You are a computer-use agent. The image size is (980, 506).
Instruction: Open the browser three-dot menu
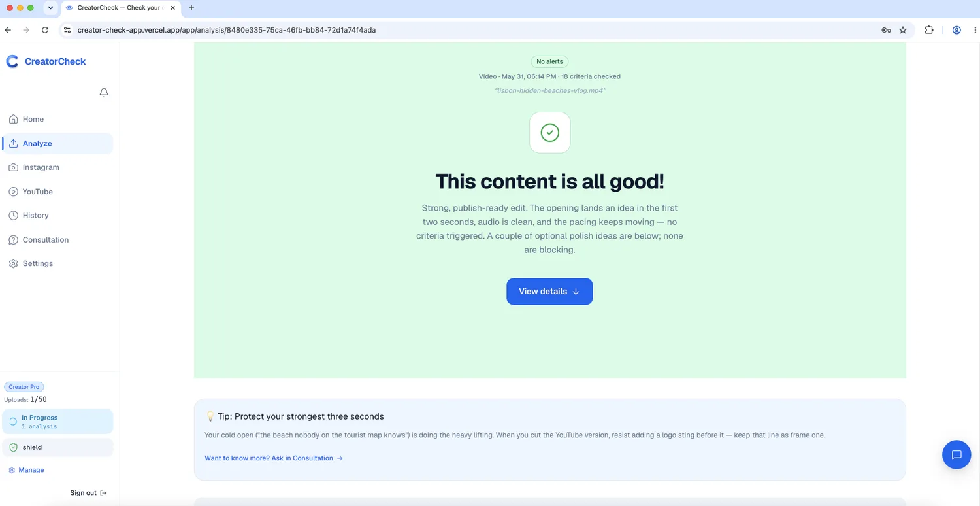point(974,30)
